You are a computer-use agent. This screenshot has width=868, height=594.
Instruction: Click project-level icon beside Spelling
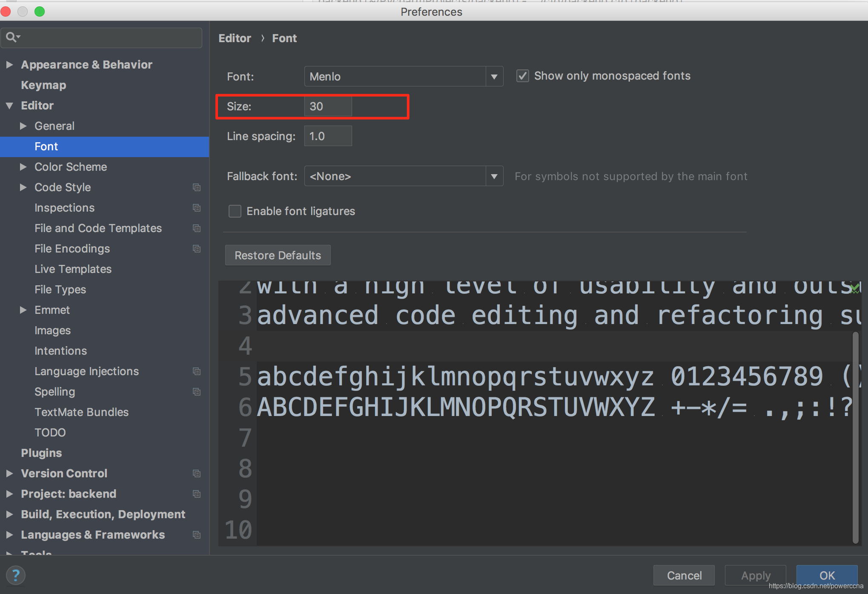(196, 392)
